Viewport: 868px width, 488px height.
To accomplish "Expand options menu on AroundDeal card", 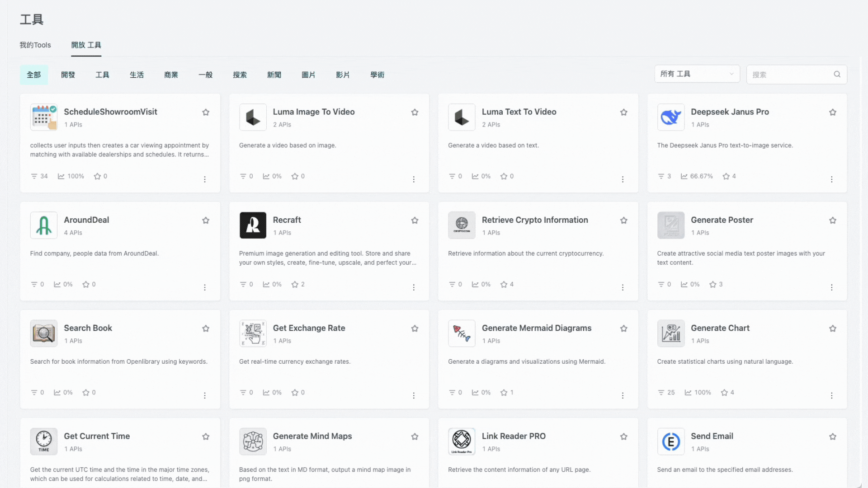I will coord(205,287).
